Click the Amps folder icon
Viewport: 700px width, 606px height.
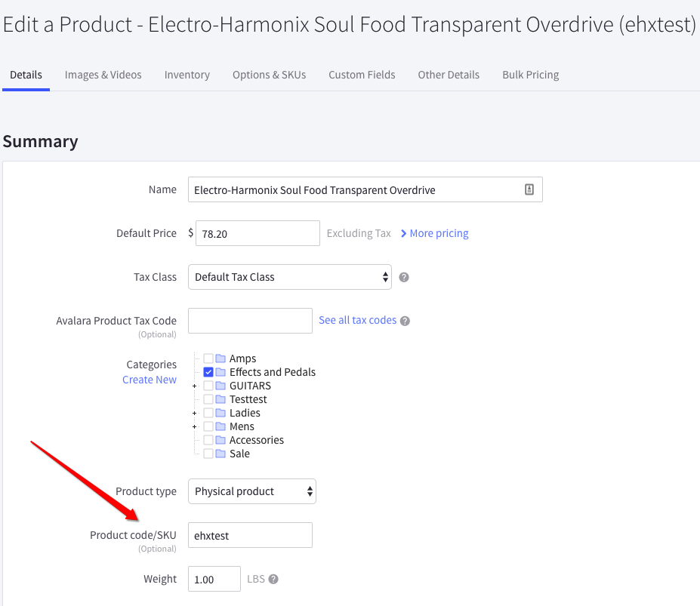point(220,358)
